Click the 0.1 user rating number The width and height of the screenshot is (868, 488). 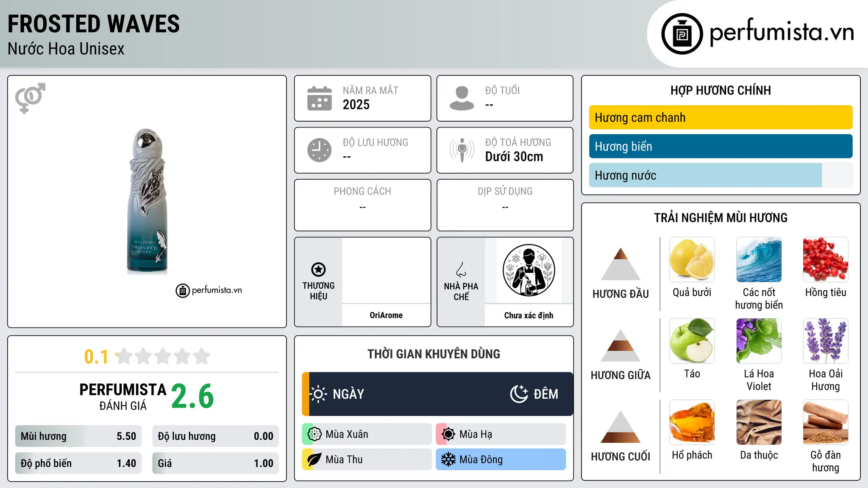[x=96, y=357]
